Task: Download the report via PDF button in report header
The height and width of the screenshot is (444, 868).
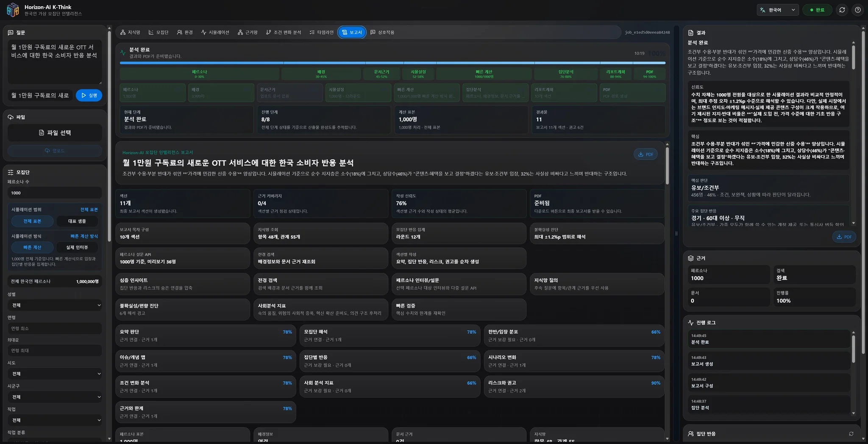Action: pyautogui.click(x=645, y=154)
